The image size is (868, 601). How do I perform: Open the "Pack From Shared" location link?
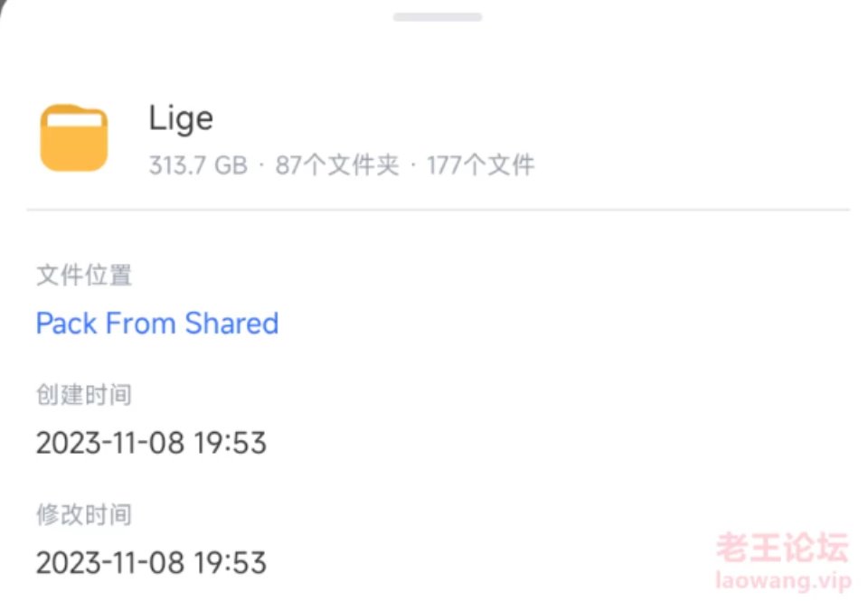[156, 324]
